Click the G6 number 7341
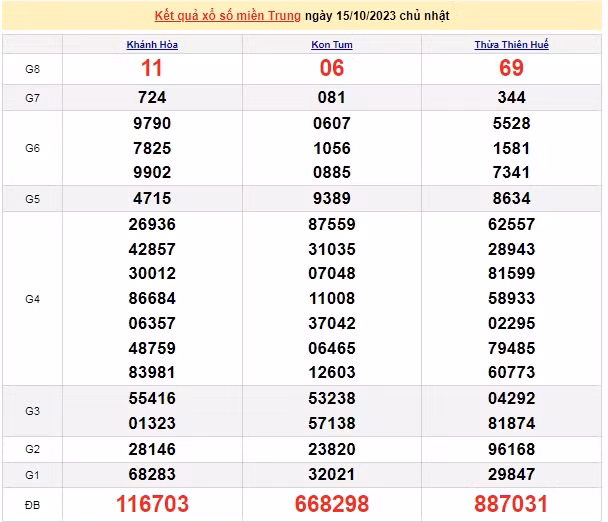 pos(511,172)
